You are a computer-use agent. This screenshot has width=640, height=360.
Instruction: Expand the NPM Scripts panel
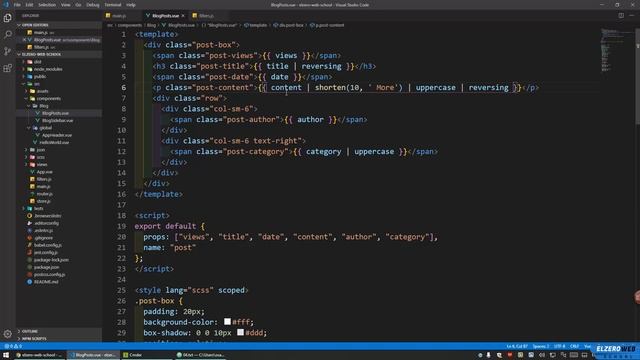pyautogui.click(x=59, y=339)
